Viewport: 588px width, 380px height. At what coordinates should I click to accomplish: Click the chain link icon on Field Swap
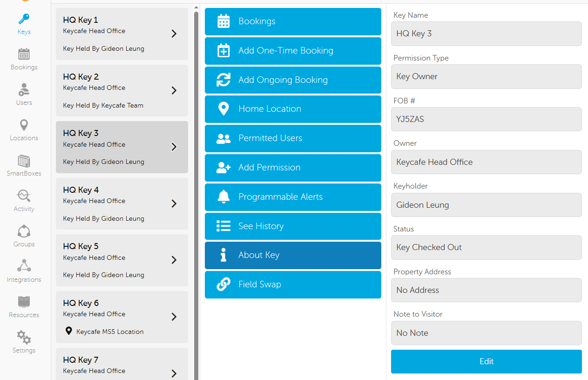[223, 284]
